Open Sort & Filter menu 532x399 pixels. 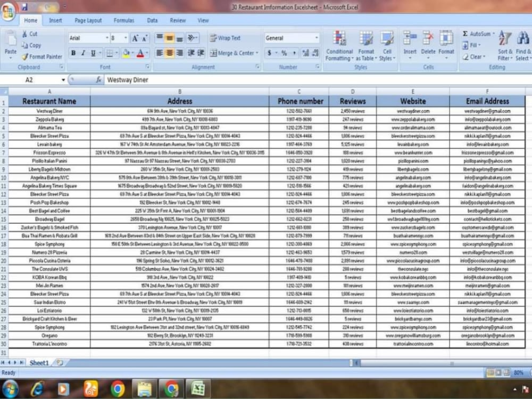[x=505, y=45]
